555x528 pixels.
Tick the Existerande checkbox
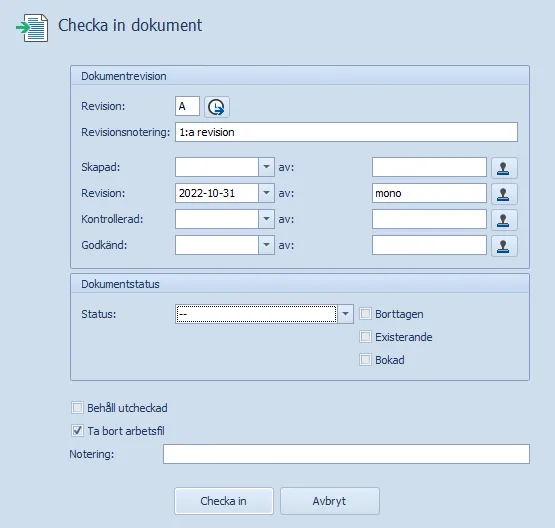(365, 337)
